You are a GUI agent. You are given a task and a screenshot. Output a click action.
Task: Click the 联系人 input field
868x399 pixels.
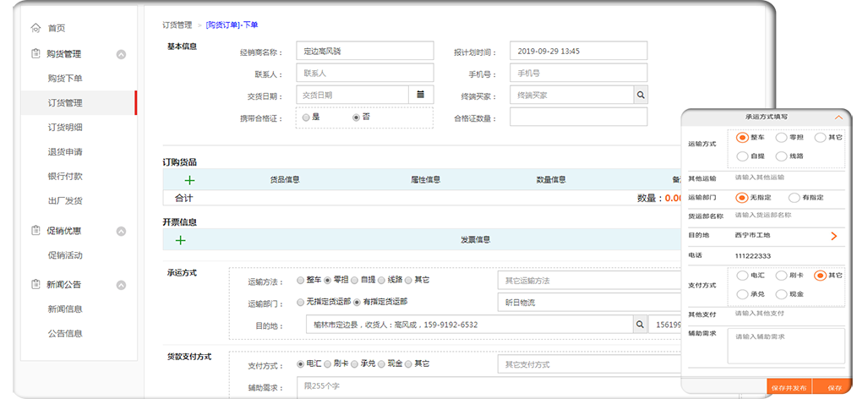pyautogui.click(x=364, y=74)
